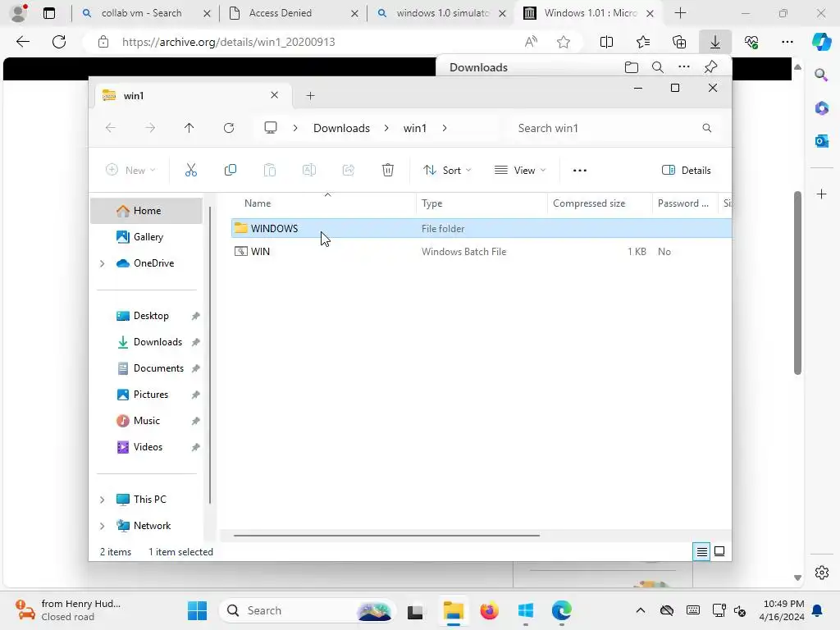Open the Copilot icon in Edge

821,42
